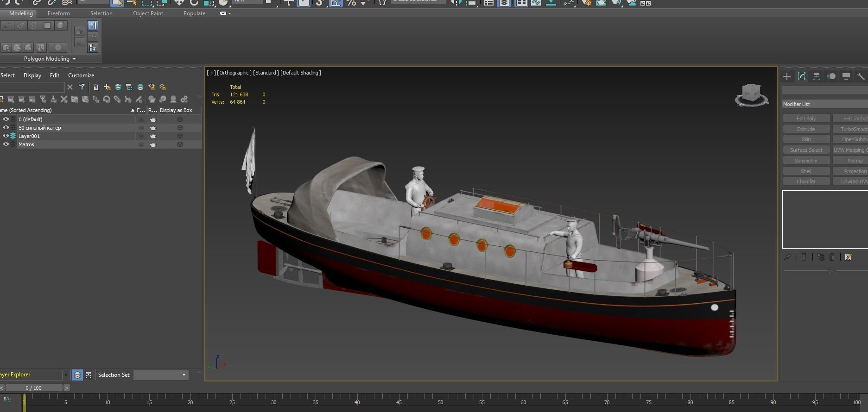Toggle Display as Box for Matros

click(180, 144)
